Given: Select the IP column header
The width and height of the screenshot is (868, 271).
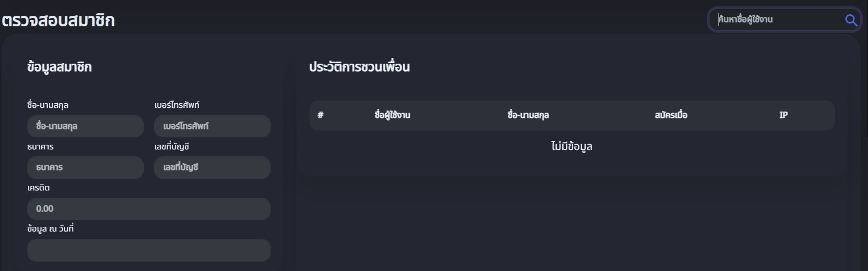Looking at the screenshot, I should tap(783, 115).
